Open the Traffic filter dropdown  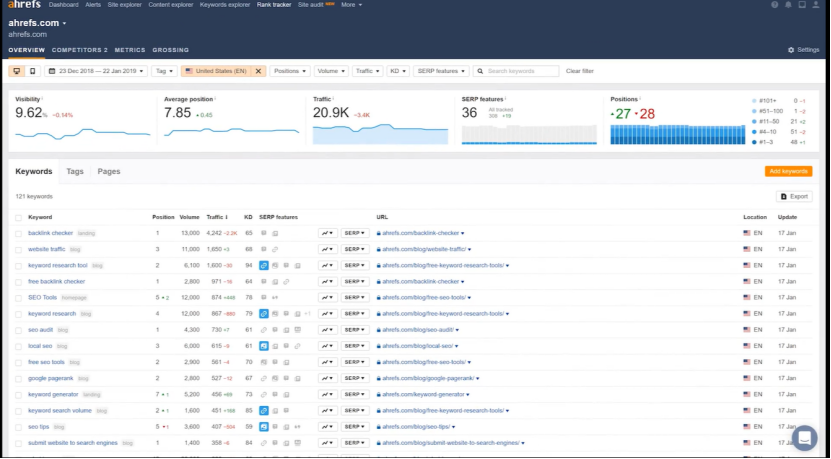coord(367,71)
